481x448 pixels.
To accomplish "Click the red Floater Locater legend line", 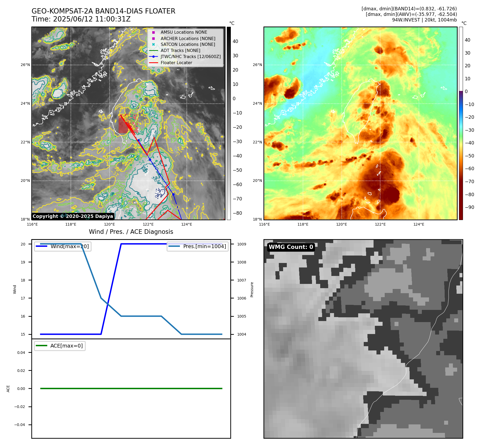I will [x=153, y=63].
